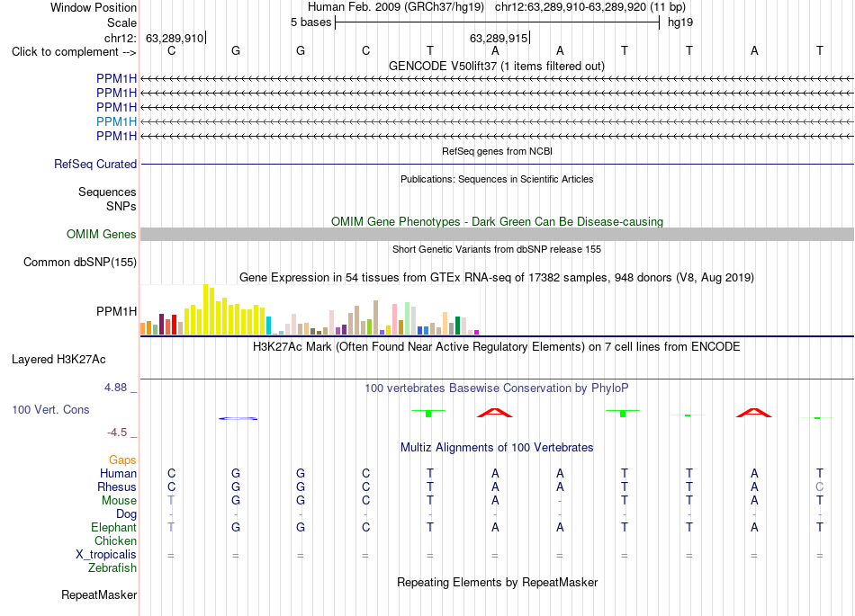
Task: Click the chr12: base position label
Action: tap(120, 38)
